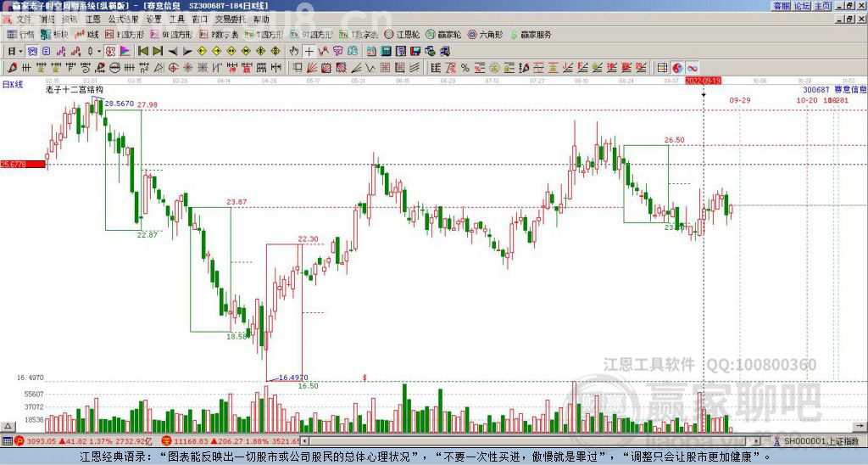Open the 赢家轮 tool

pyautogui.click(x=443, y=34)
